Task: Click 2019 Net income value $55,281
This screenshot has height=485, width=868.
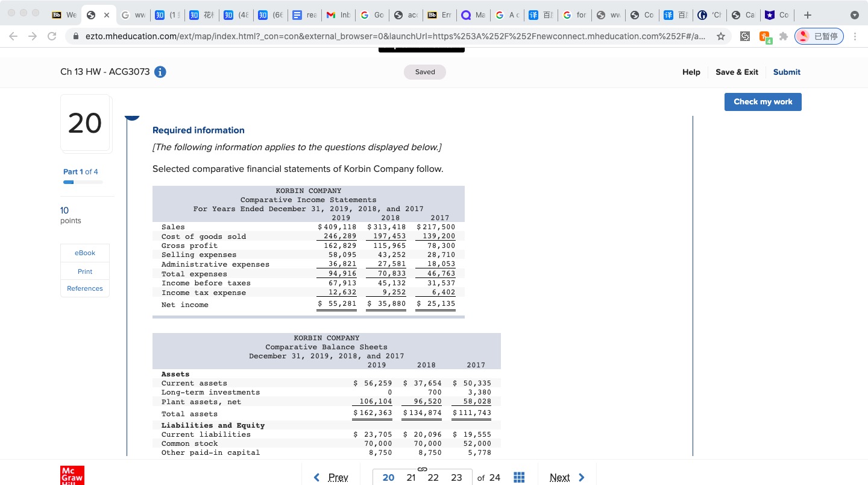Action: [337, 304]
